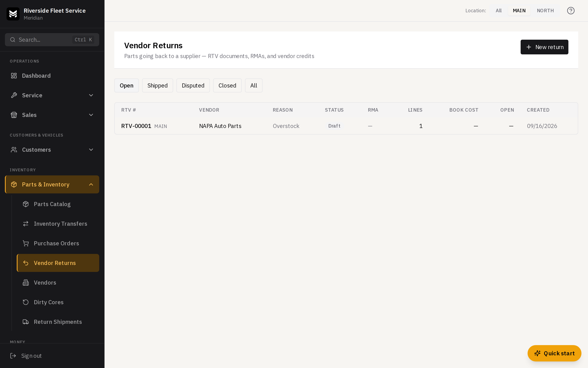Click the LINES column header
The width and height of the screenshot is (588, 368).
[415, 110]
